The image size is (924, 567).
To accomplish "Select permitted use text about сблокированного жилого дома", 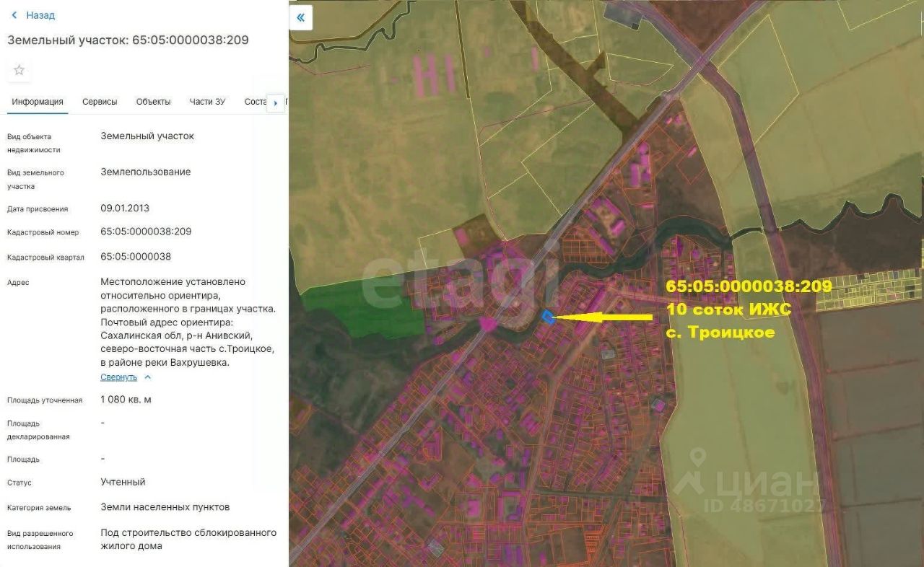I will (x=188, y=539).
